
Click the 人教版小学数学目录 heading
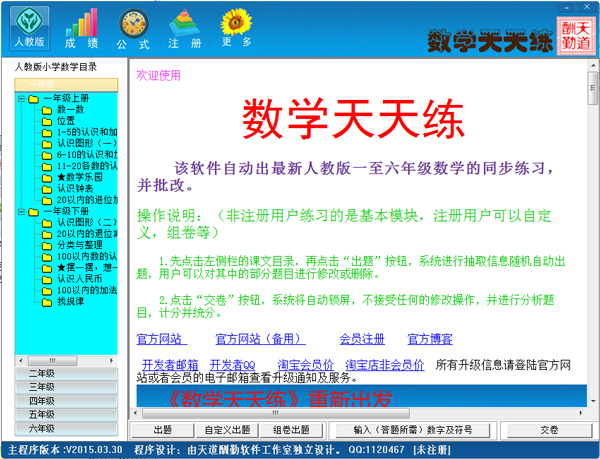pos(56,67)
